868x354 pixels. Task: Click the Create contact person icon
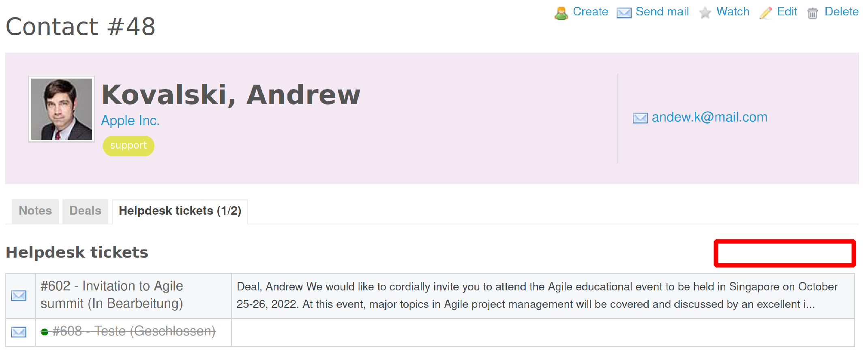coord(561,13)
